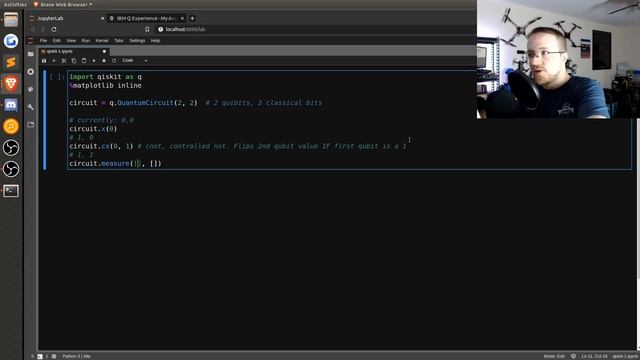Open the Code cell type dropdown

135,60
